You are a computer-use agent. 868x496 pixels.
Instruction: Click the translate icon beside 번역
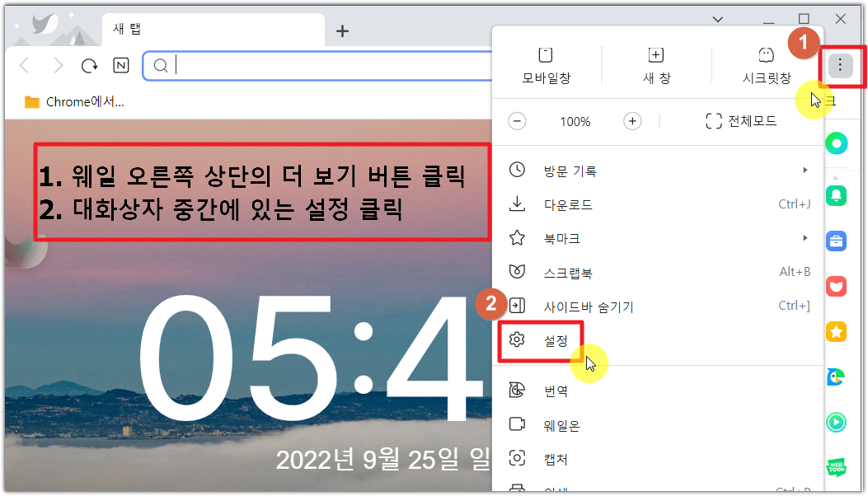pyautogui.click(x=517, y=391)
